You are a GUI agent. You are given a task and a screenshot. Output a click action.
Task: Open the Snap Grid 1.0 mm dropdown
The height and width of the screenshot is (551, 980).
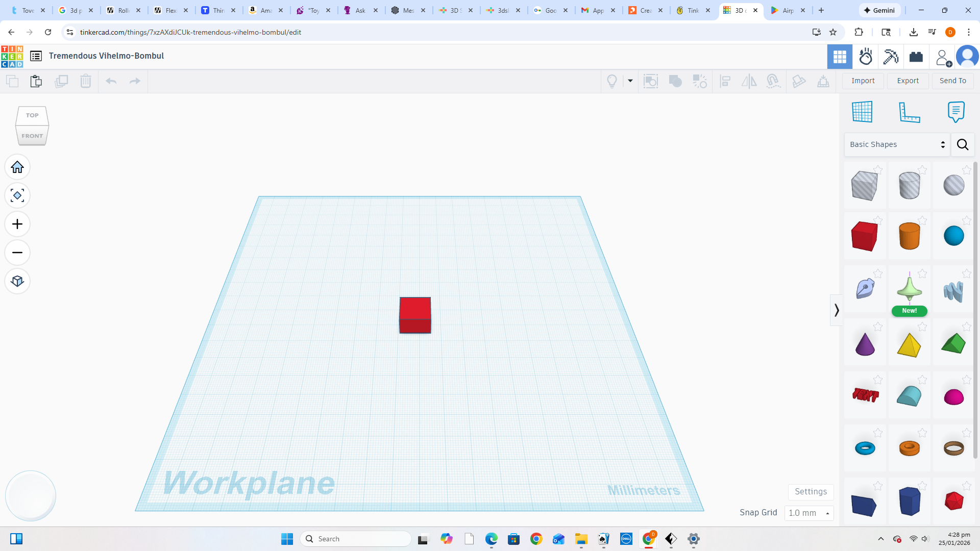(809, 513)
